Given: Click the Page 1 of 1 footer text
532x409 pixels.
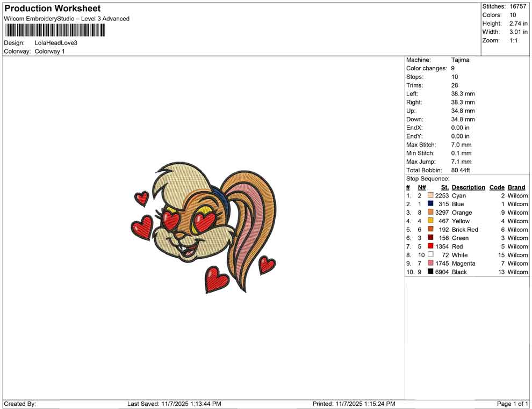Looking at the screenshot, I should pyautogui.click(x=513, y=404).
